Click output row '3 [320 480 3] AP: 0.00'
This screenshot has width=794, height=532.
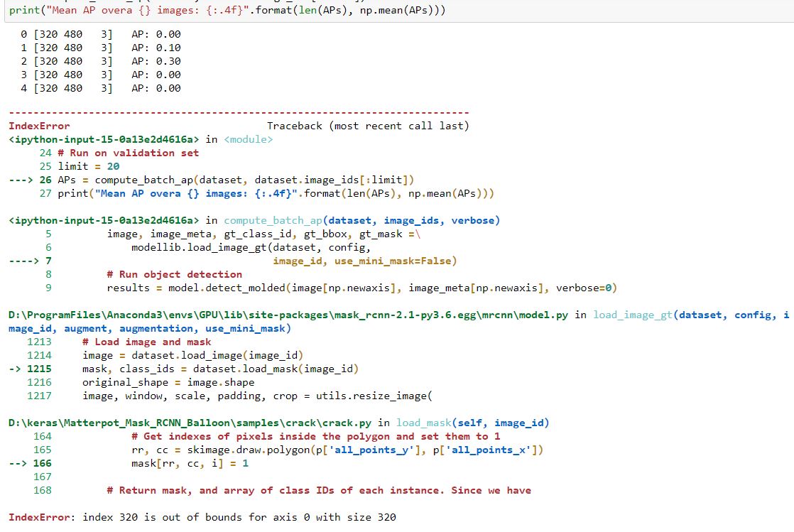point(100,75)
